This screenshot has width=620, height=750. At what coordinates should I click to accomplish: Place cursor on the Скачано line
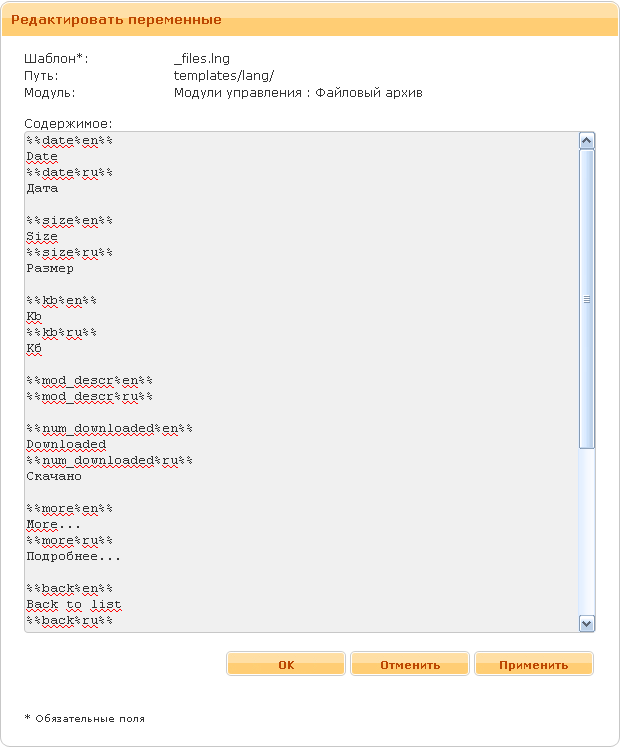tap(54, 477)
